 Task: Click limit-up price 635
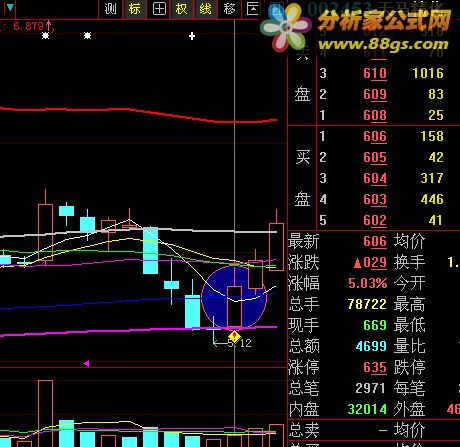pos(375,367)
